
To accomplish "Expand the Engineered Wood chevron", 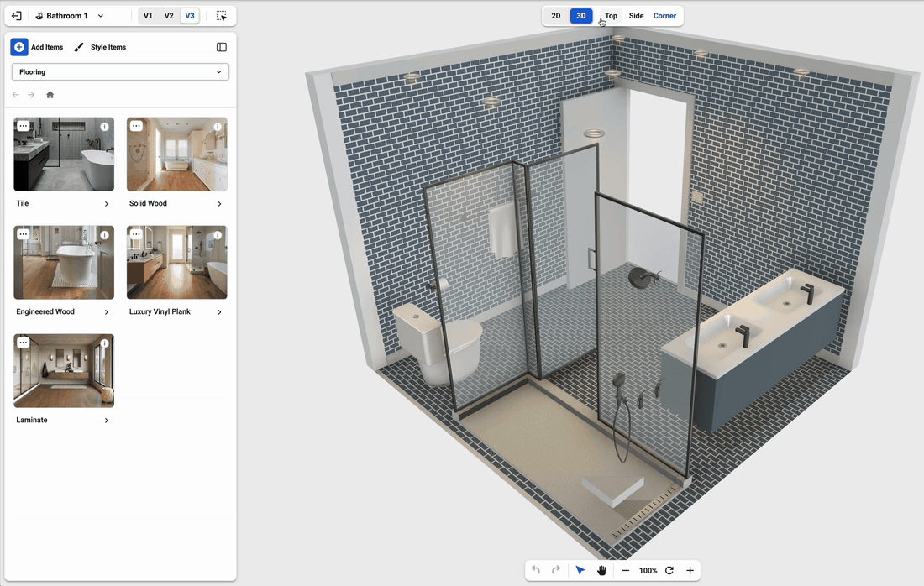I will 107,312.
